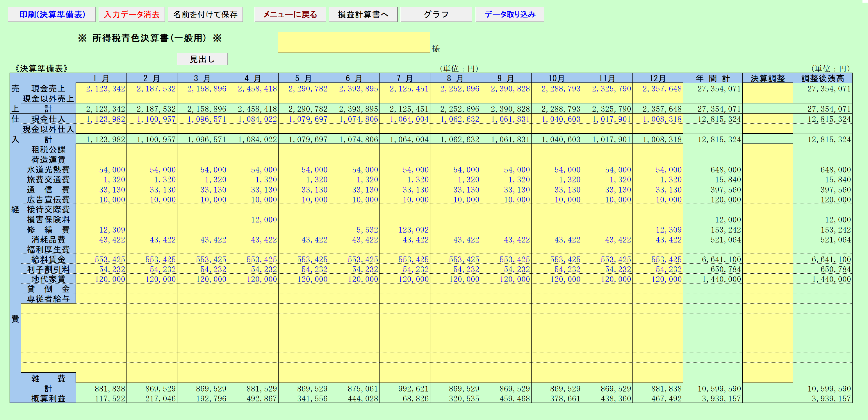Select the 2月 利子割引料 cell 54,232
868x420 pixels.
(x=152, y=269)
